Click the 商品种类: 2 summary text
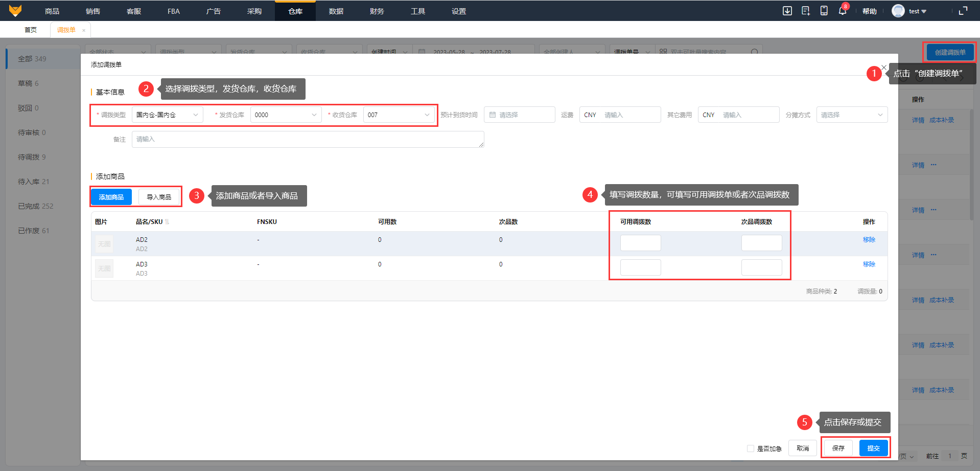Screen dimensions: 980x471 point(822,291)
